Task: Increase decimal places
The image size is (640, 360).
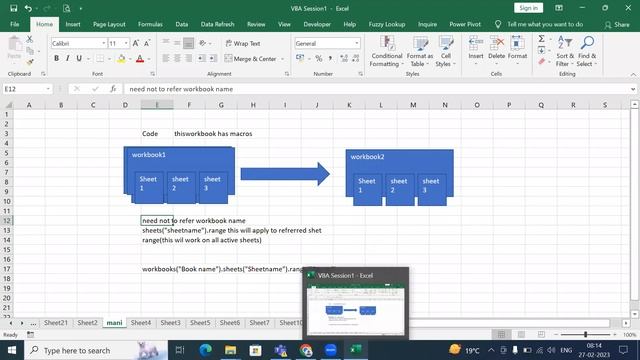Action: pyautogui.click(x=344, y=59)
